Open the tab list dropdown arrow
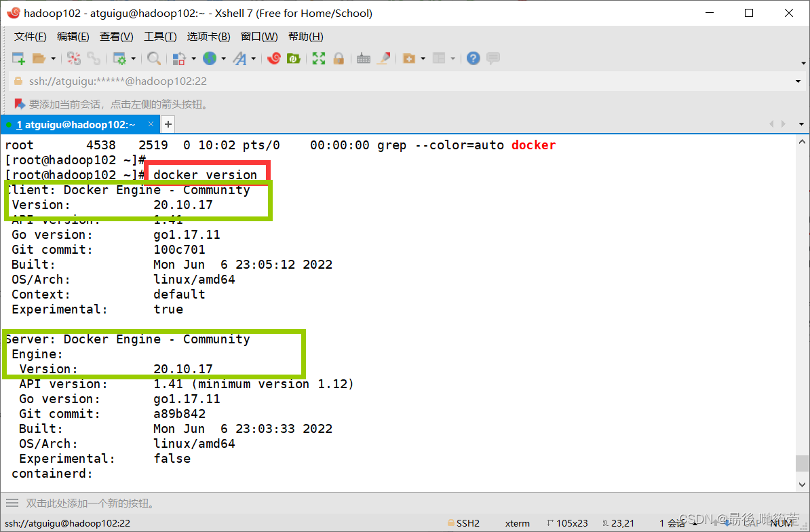810x532 pixels. point(801,124)
